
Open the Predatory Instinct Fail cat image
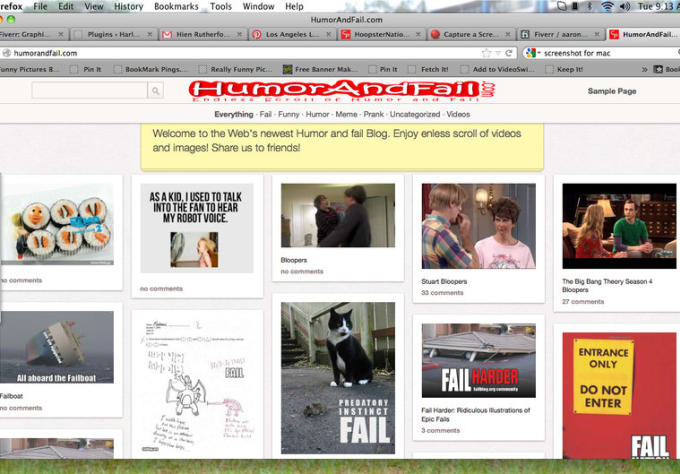[338, 378]
